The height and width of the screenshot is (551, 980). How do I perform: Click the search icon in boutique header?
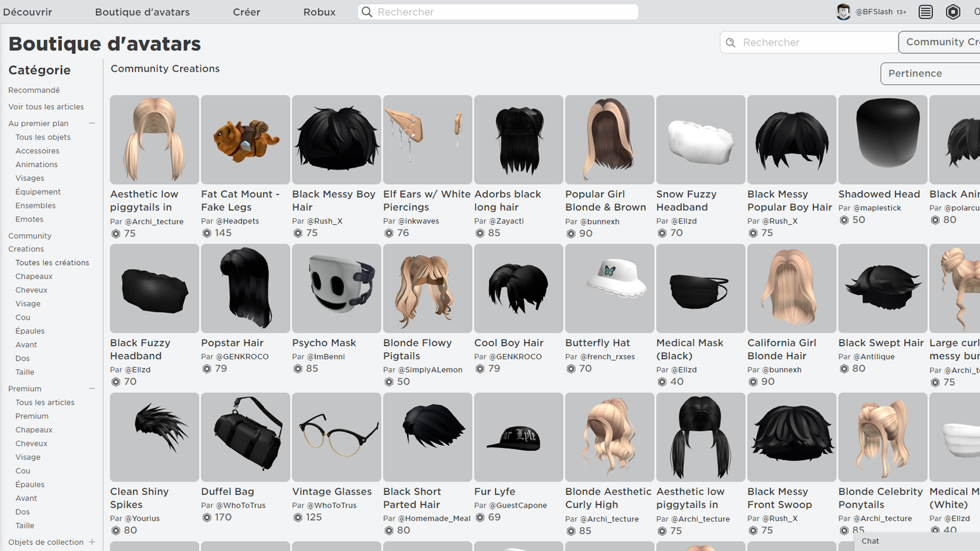click(x=731, y=42)
